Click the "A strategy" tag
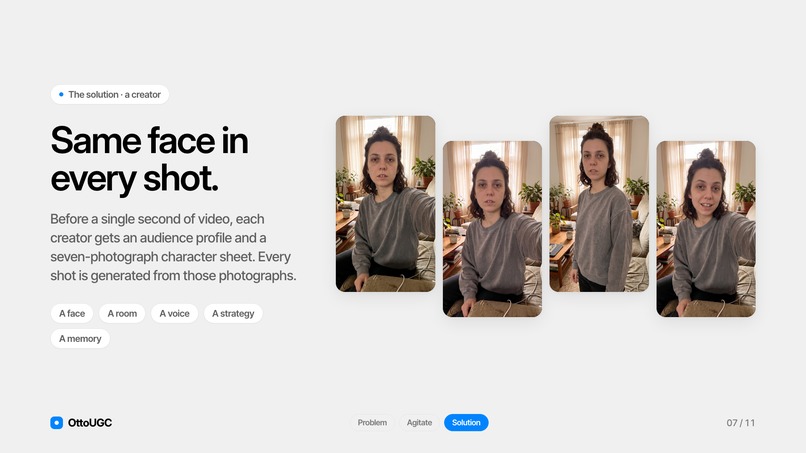The height and width of the screenshot is (453, 806). [x=233, y=313]
